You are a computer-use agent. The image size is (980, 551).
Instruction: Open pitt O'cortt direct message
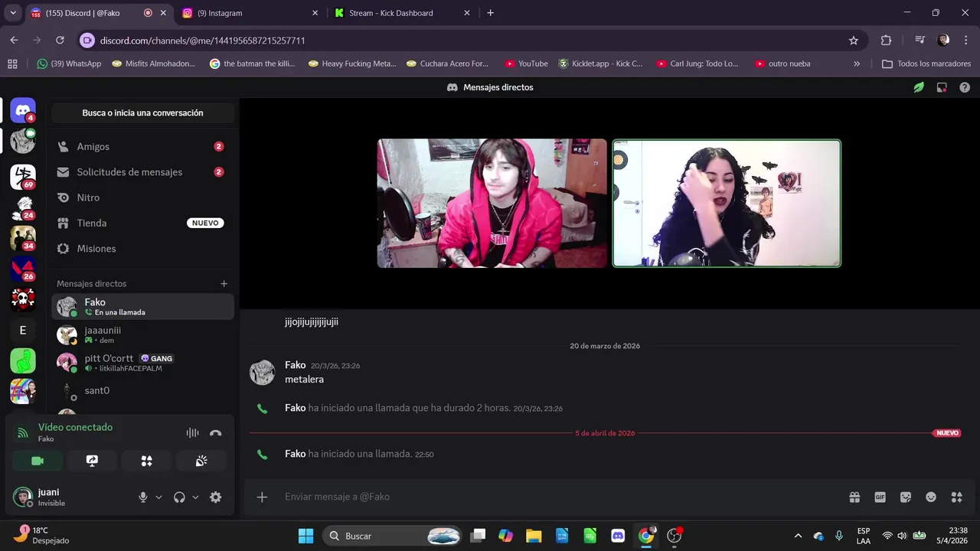click(x=142, y=363)
